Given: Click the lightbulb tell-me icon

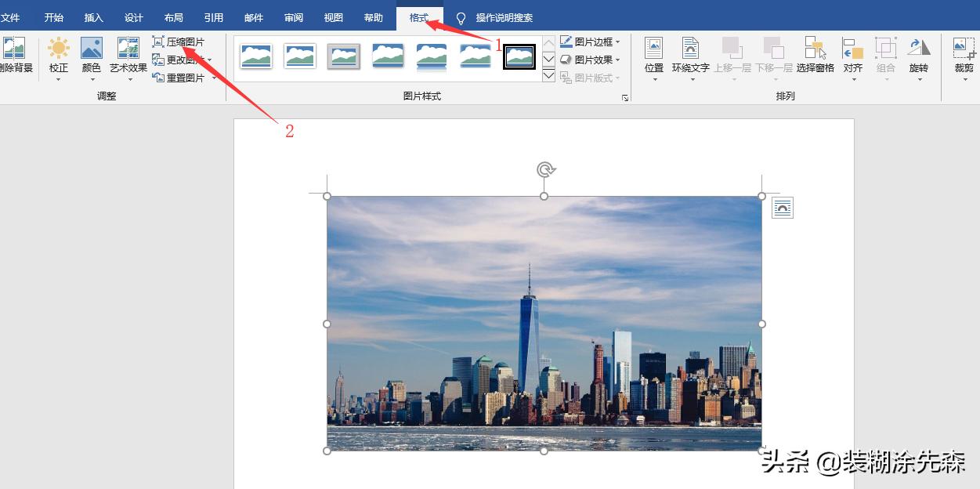Looking at the screenshot, I should click(461, 17).
